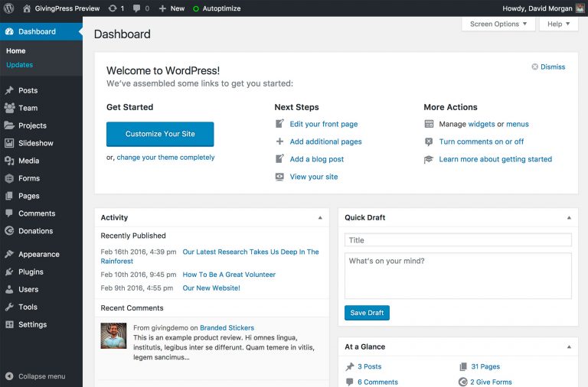The image size is (588, 387).
Task: Click Howdy, David Morgan account text
Action: pos(537,8)
